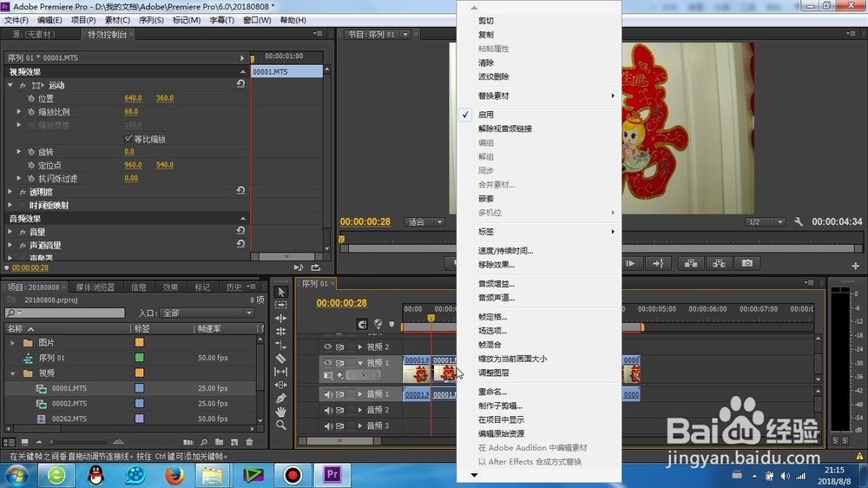Image resolution: width=868 pixels, height=488 pixels.
Task: Click the Extract button in program monitor
Action: [719, 264]
